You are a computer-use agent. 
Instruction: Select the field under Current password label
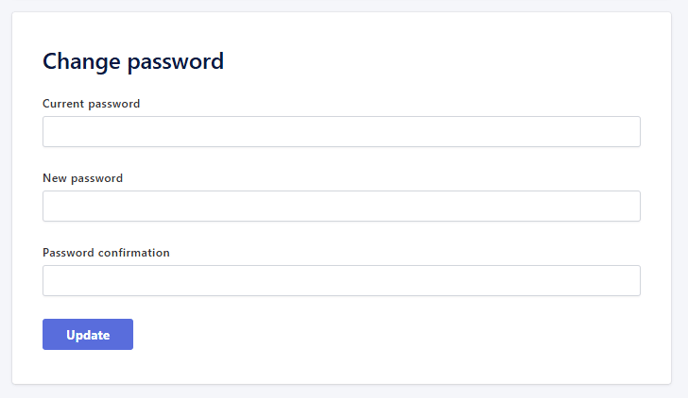tap(341, 132)
